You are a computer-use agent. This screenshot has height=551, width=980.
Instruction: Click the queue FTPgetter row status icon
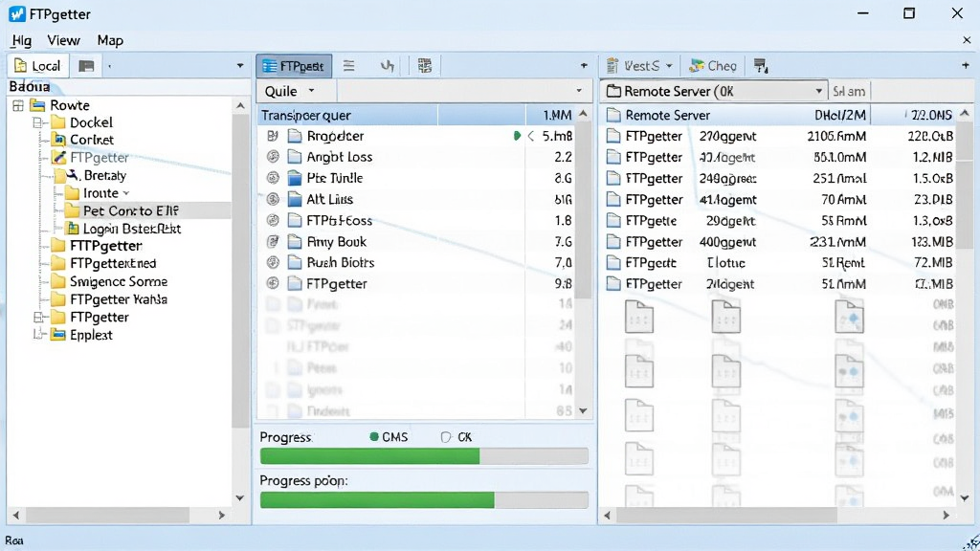[273, 283]
